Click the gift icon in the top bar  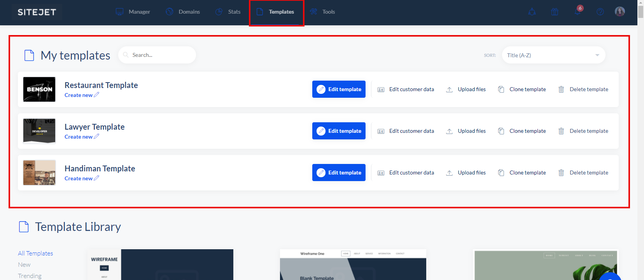555,12
